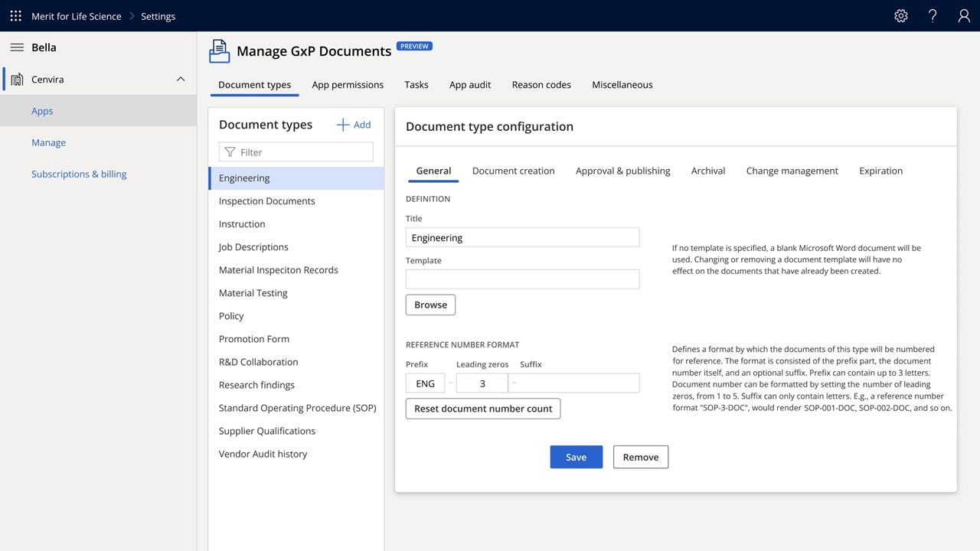Image resolution: width=980 pixels, height=551 pixels.
Task: Reset the document number count
Action: (482, 409)
